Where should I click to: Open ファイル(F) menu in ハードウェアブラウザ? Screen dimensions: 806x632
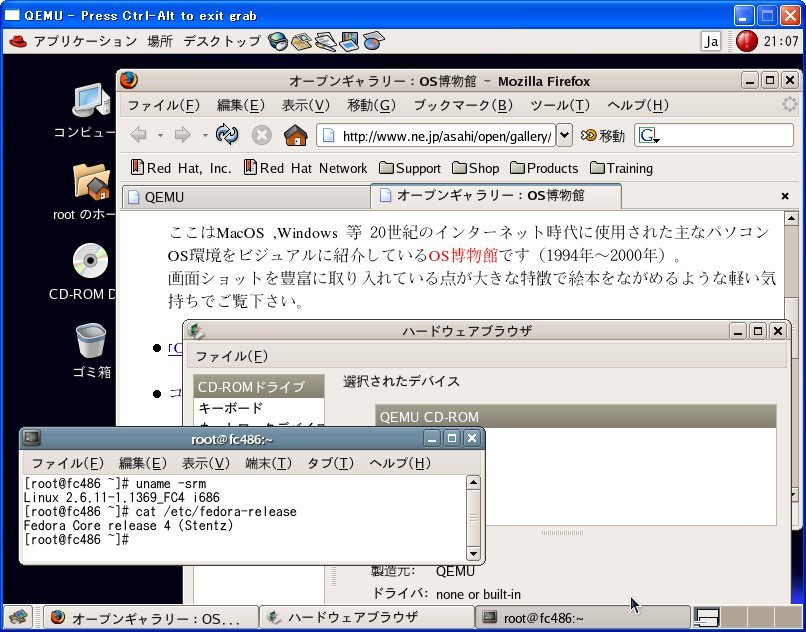tap(231, 356)
